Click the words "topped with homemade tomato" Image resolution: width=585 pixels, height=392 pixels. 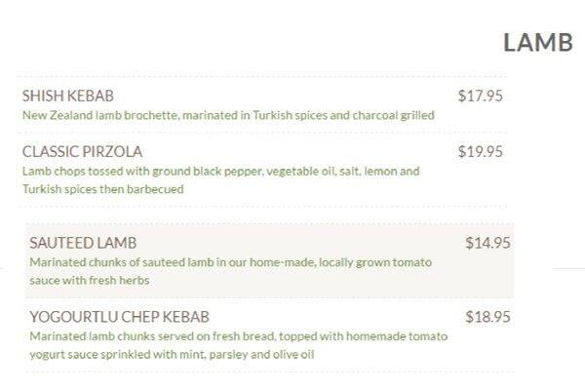click(371, 336)
